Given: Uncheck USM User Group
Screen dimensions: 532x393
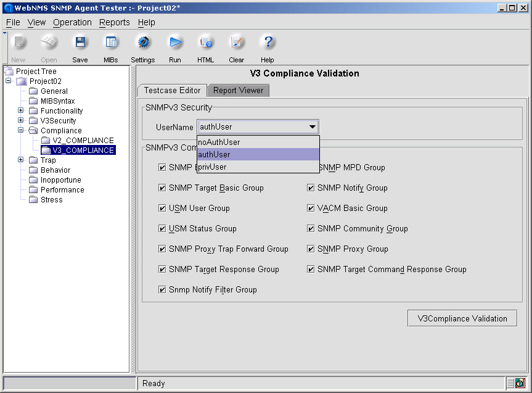Looking at the screenshot, I should (162, 208).
